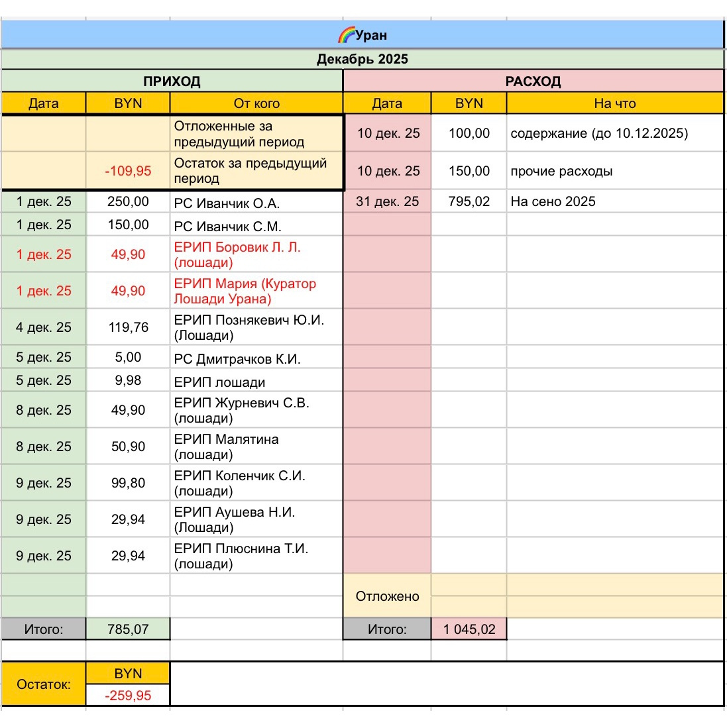Select cell 'ЕРИП Журневич С.В. (лошади)'
The image size is (727, 728).
(256, 410)
